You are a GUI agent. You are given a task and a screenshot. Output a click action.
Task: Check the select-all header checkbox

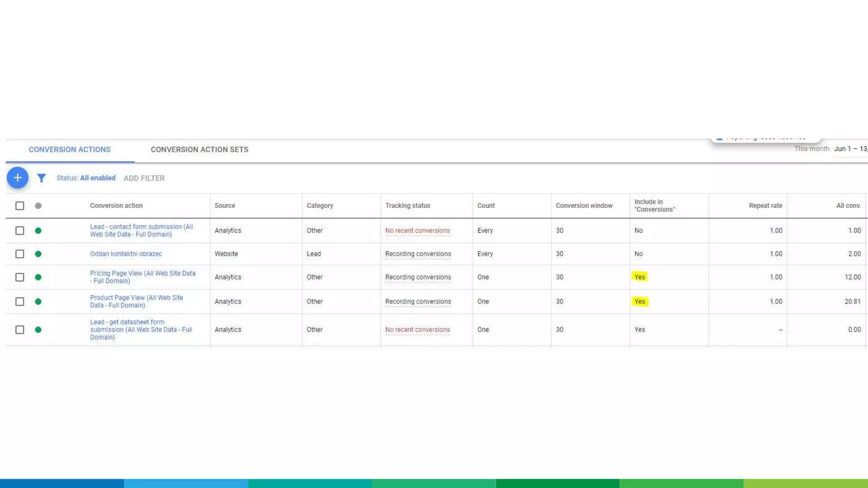click(x=20, y=206)
